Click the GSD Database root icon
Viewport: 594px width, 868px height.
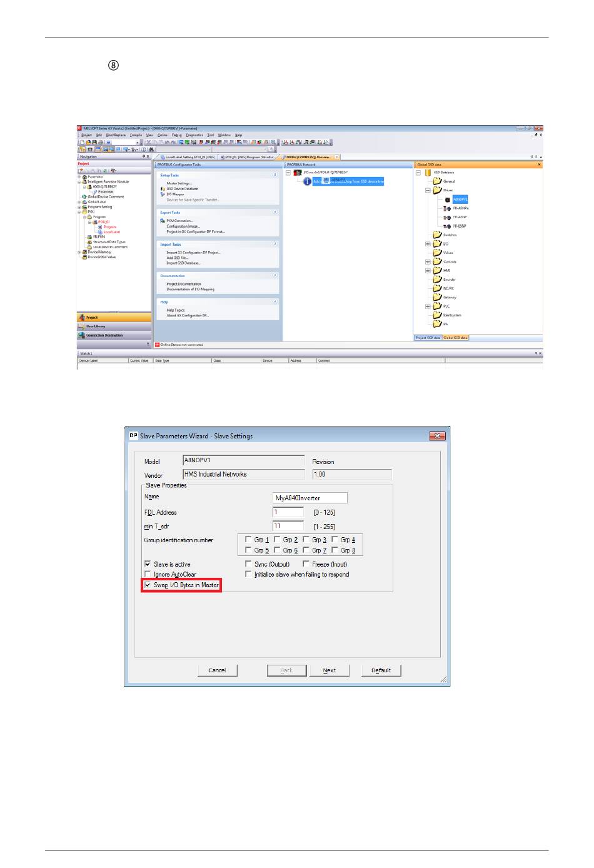[x=428, y=172]
